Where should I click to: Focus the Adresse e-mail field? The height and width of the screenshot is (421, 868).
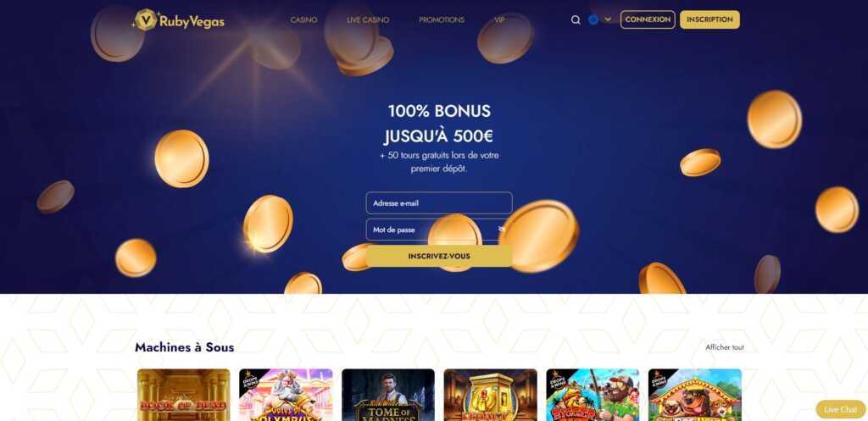point(439,203)
